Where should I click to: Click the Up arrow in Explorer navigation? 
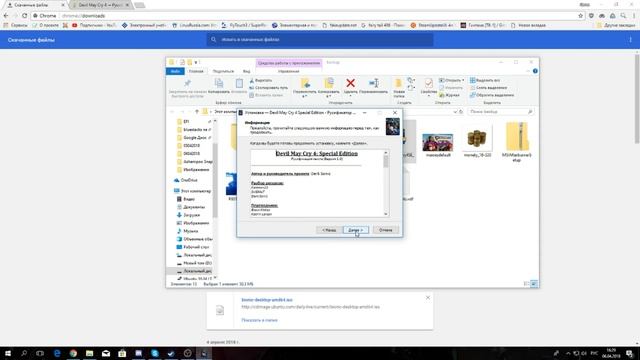point(197,112)
